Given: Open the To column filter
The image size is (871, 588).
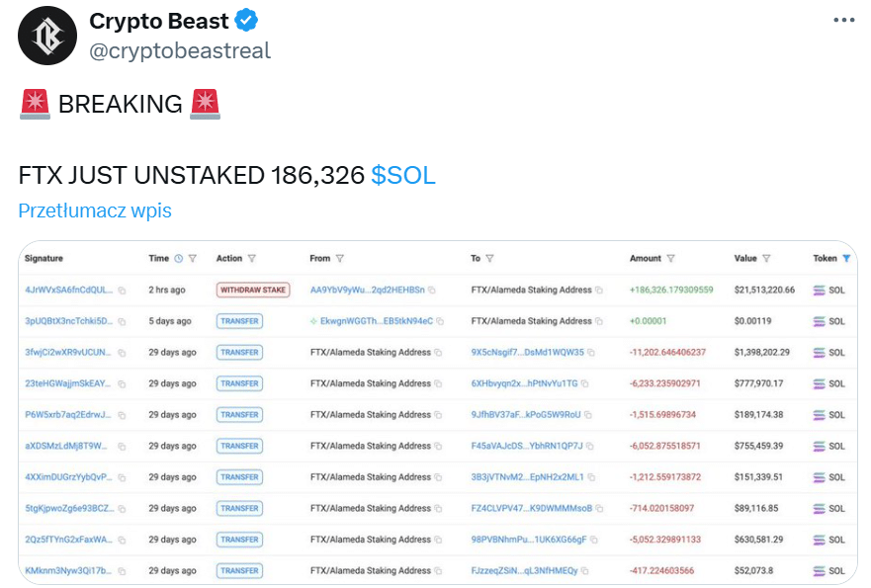Looking at the screenshot, I should [489, 258].
